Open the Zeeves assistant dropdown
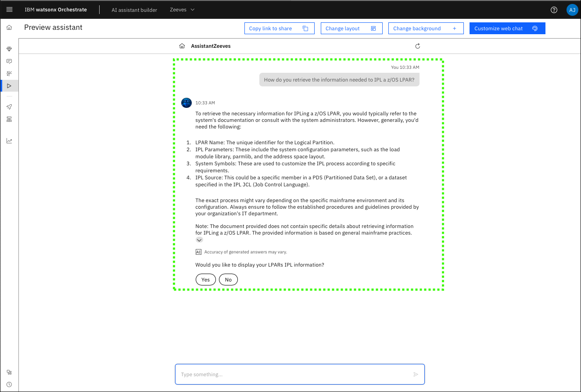The width and height of the screenshot is (581, 392). coord(182,10)
